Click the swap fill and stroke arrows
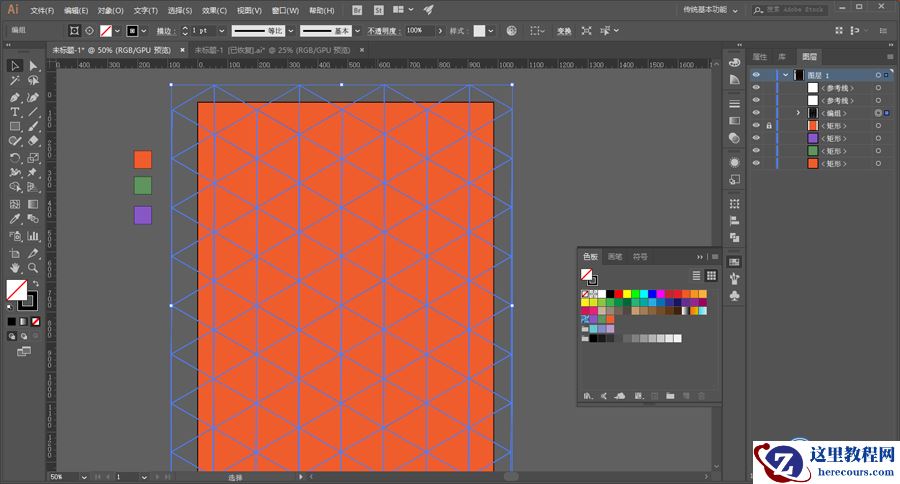The image size is (900, 484). pyautogui.click(x=36, y=284)
